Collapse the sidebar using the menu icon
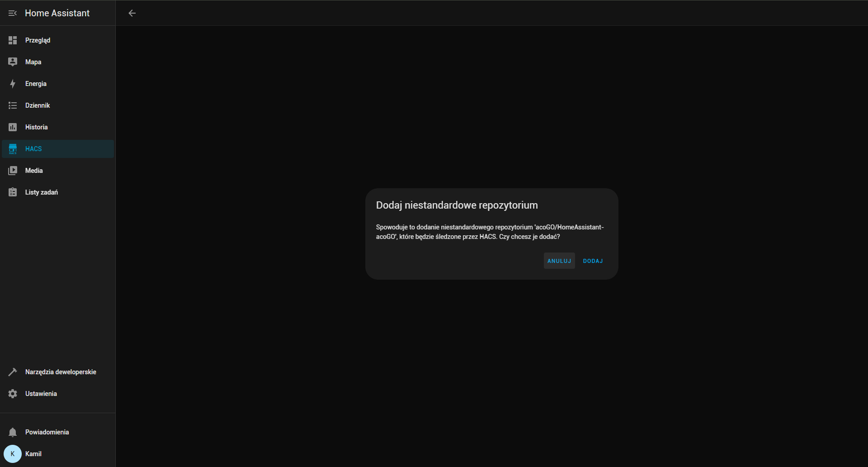The width and height of the screenshot is (868, 467). tap(13, 13)
